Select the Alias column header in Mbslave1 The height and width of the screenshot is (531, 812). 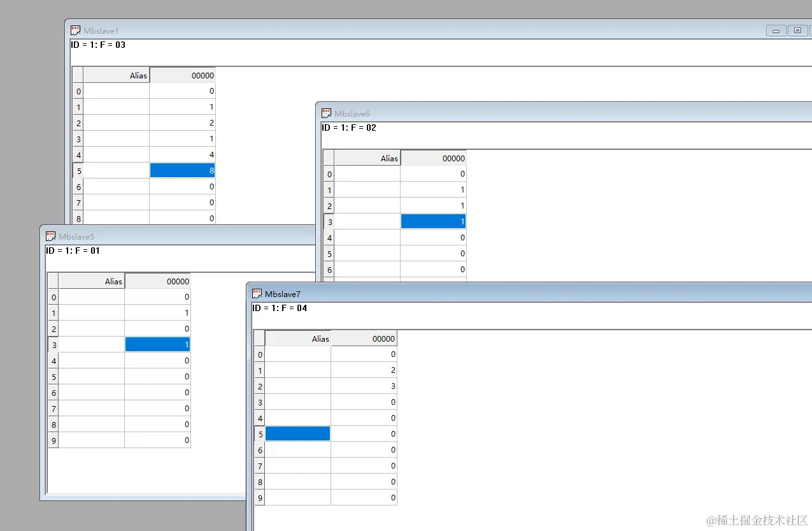[x=117, y=75]
